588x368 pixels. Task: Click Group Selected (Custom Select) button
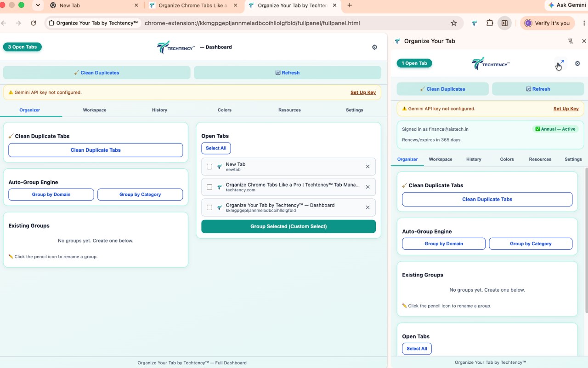(288, 226)
